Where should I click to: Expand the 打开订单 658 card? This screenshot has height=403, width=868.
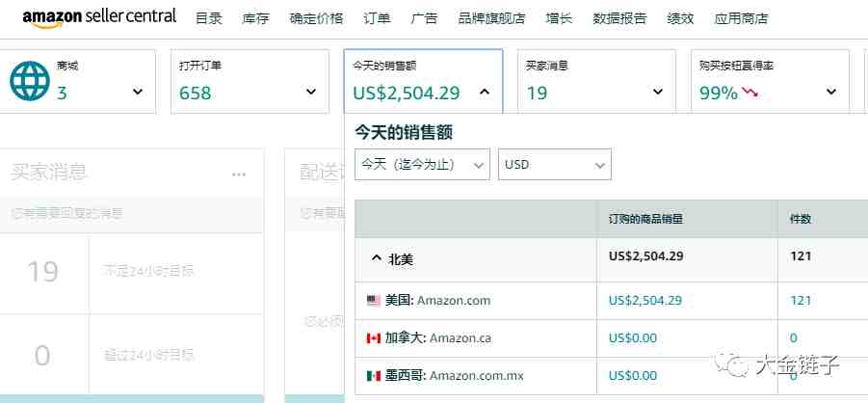312,92
